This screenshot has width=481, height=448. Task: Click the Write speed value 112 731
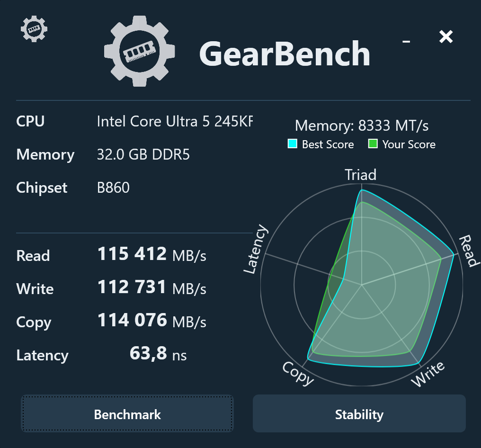pos(132,287)
